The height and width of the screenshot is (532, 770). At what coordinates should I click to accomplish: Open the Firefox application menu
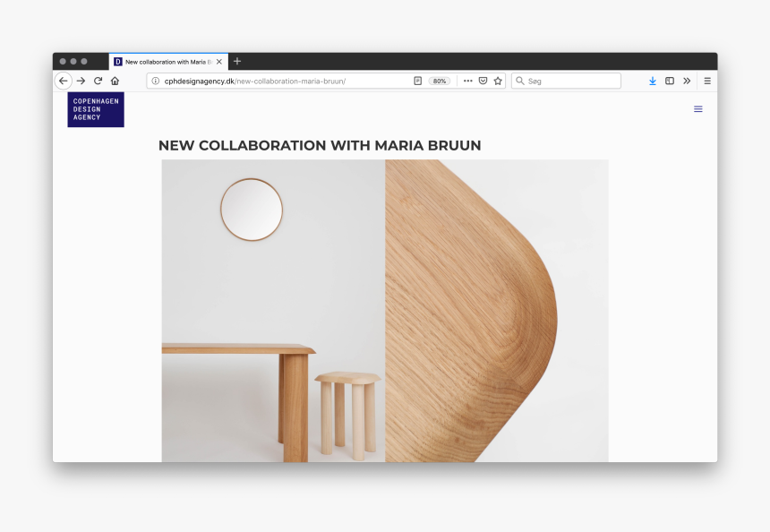point(707,81)
